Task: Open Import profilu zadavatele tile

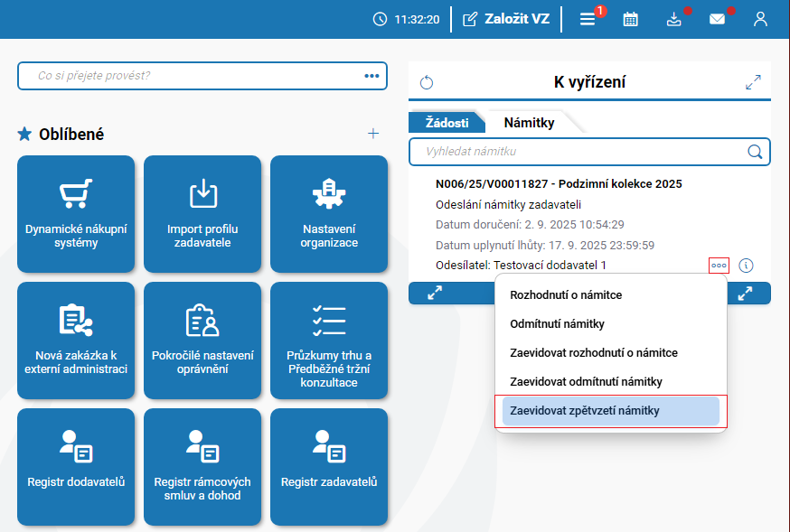Action: (x=202, y=214)
